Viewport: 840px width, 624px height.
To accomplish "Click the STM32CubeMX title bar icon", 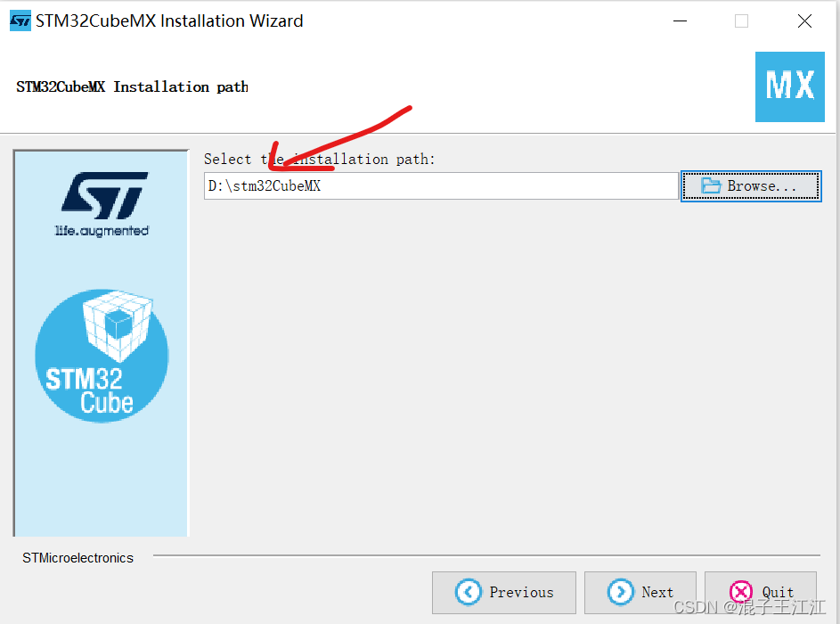I will [20, 21].
